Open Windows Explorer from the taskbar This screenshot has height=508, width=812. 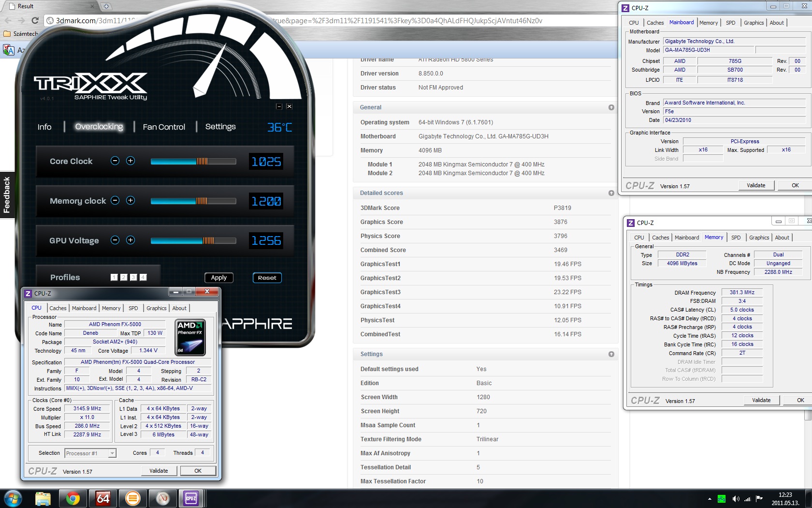point(43,498)
